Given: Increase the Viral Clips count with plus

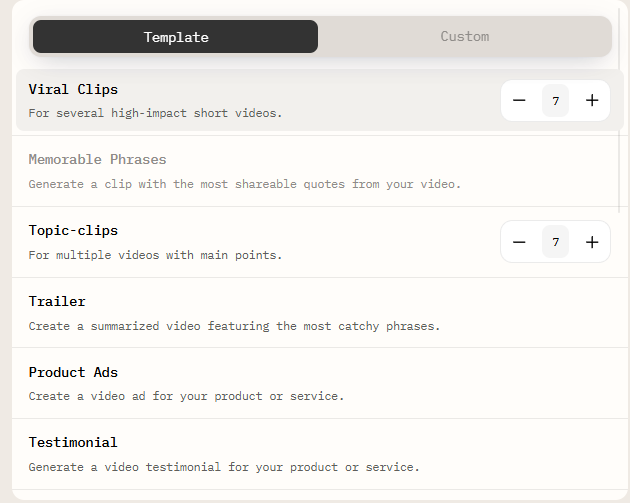Looking at the screenshot, I should pyautogui.click(x=592, y=100).
